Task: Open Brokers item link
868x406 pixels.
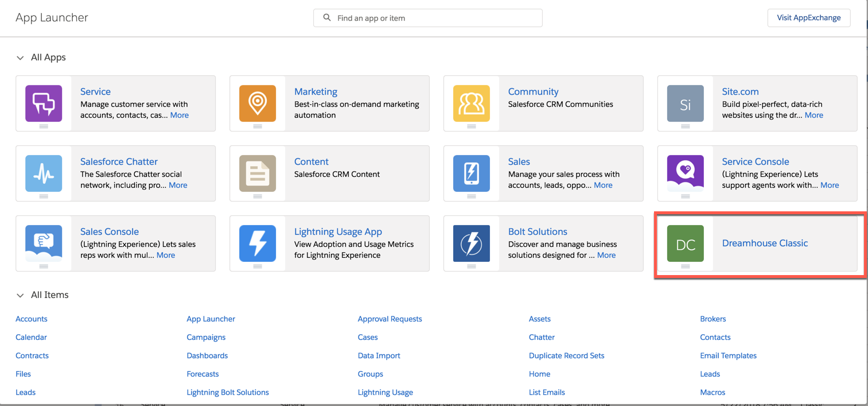Action: (713, 319)
